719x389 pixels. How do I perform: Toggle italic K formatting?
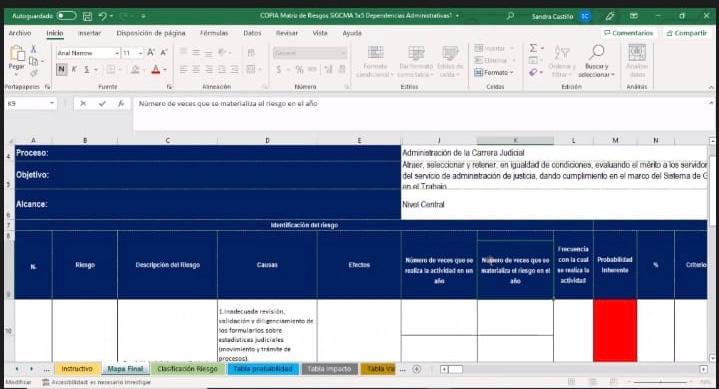point(74,69)
